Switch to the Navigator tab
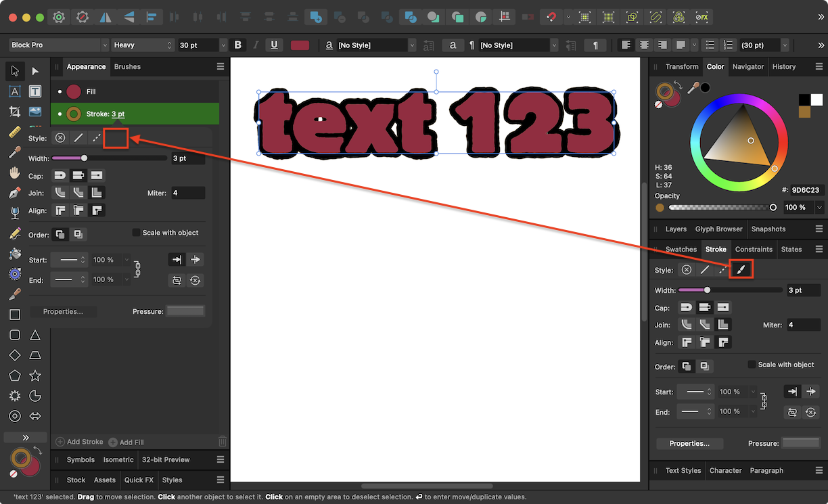Screen dimensions: 828x504 pyautogui.click(x=747, y=66)
